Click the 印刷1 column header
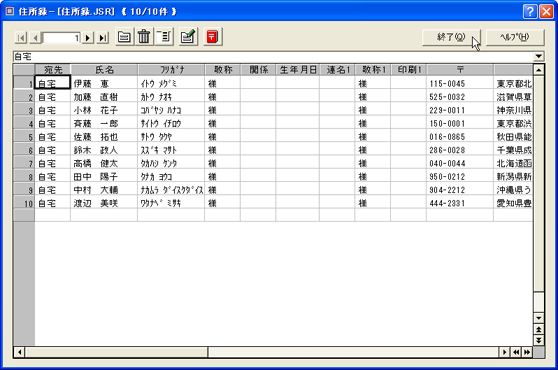This screenshot has height=370, width=558. coord(409,70)
